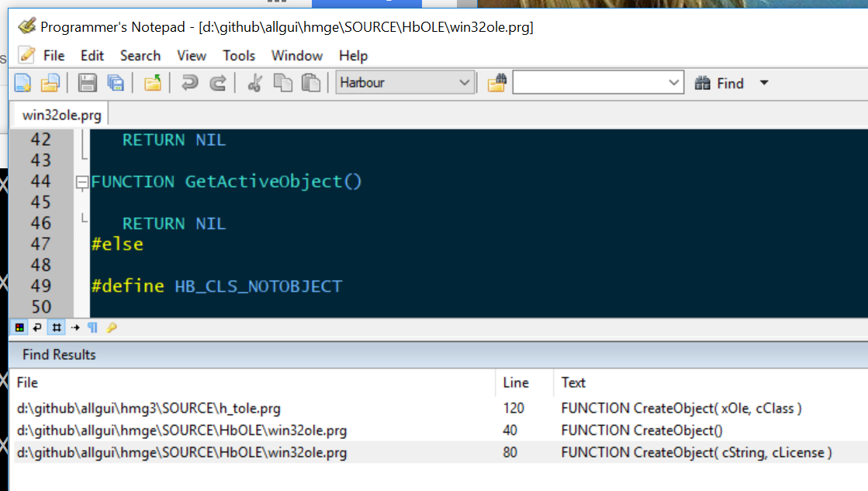Paste from clipboard toolbar icon
The image size is (868, 491).
tap(310, 83)
